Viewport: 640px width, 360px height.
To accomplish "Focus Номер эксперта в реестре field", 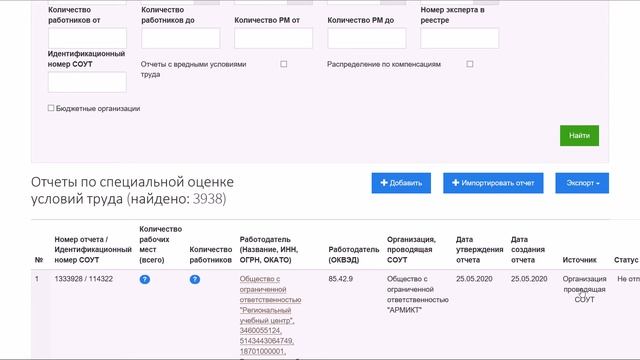I will point(460,38).
